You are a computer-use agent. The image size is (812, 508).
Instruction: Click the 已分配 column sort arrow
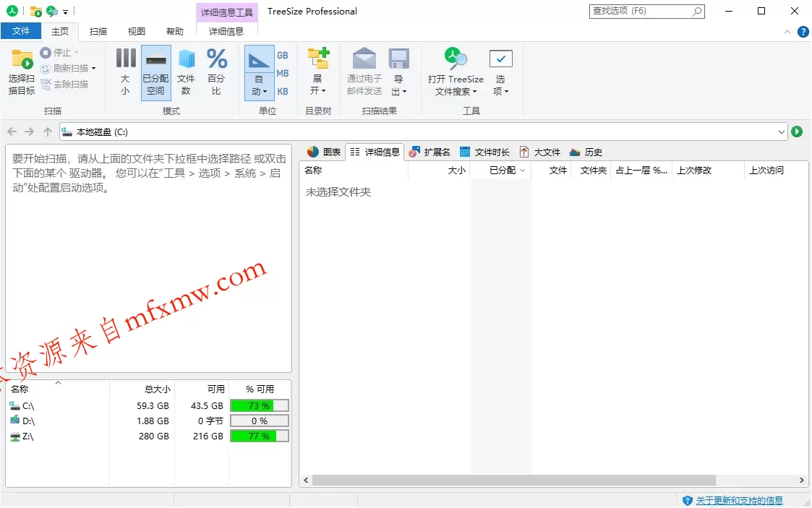522,171
